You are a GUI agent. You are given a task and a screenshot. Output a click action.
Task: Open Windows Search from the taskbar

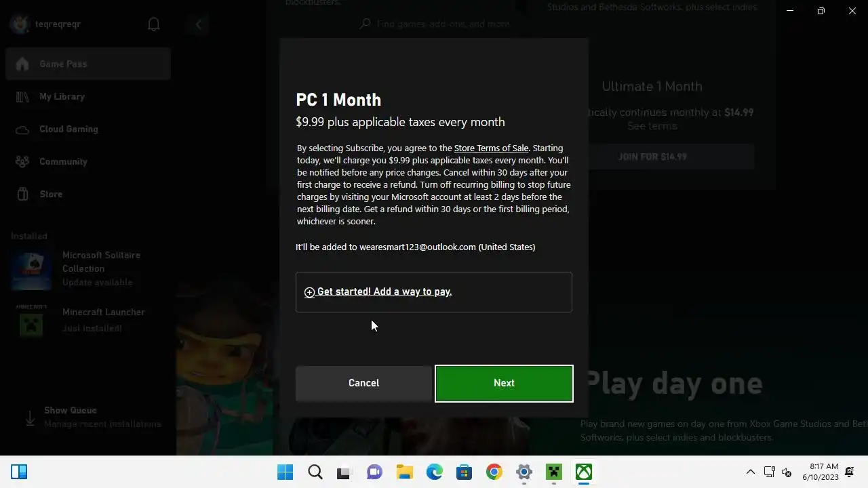pos(315,472)
